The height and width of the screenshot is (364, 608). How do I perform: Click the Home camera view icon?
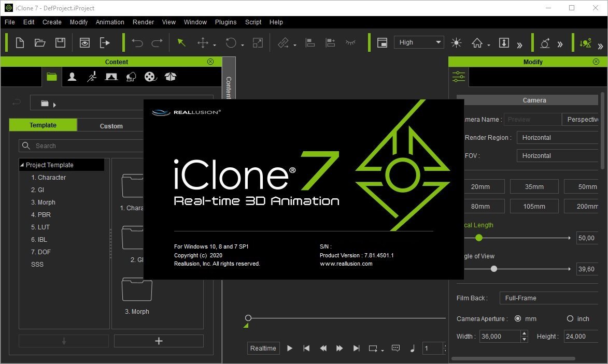point(477,42)
